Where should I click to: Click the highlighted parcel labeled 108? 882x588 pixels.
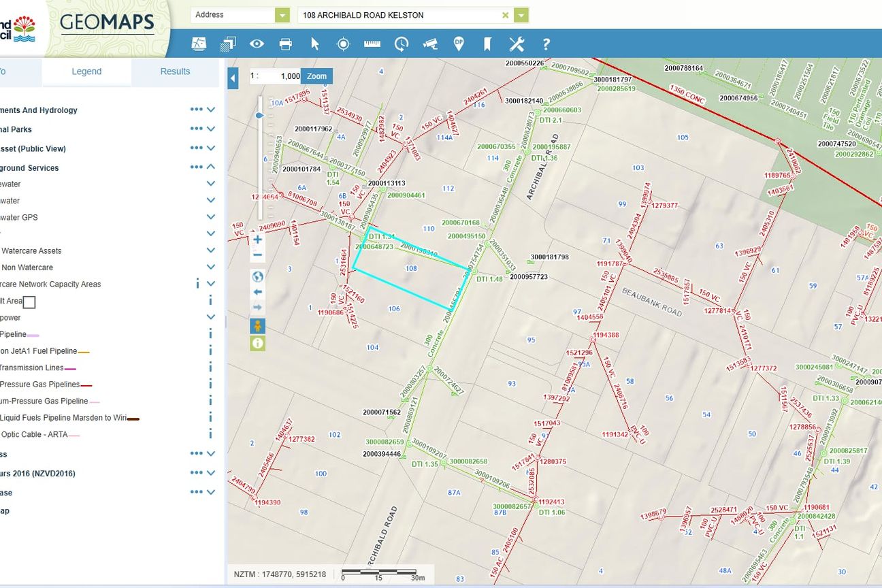coord(411,268)
